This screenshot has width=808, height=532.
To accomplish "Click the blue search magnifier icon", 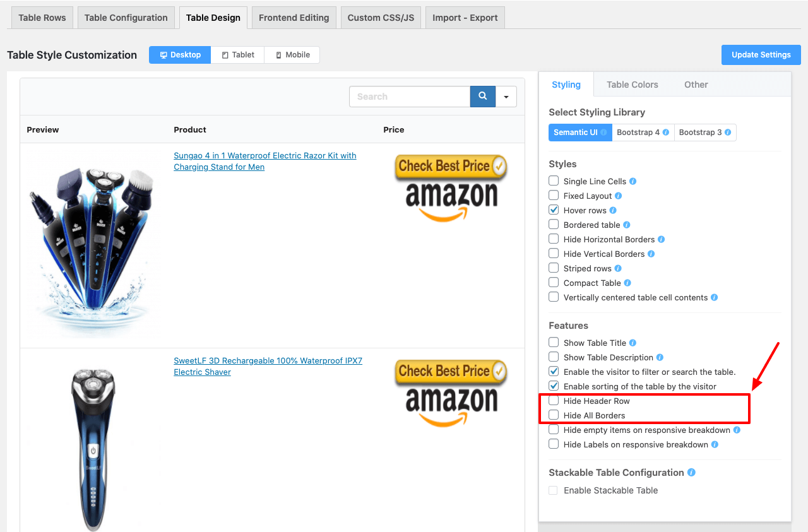I will (x=482, y=97).
